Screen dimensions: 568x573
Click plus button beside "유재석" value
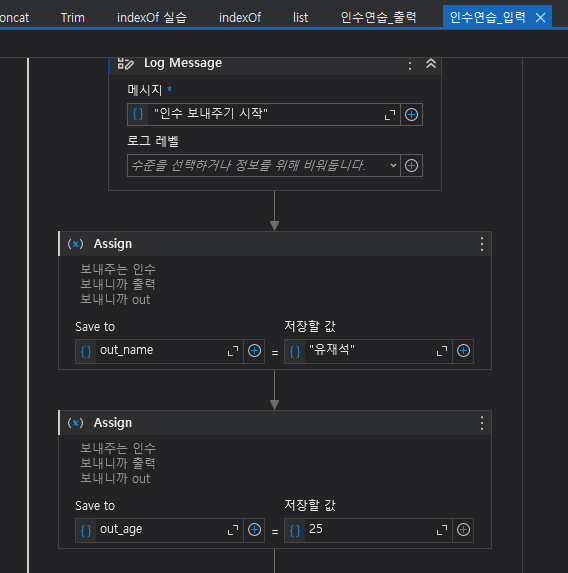pyautogui.click(x=463, y=351)
